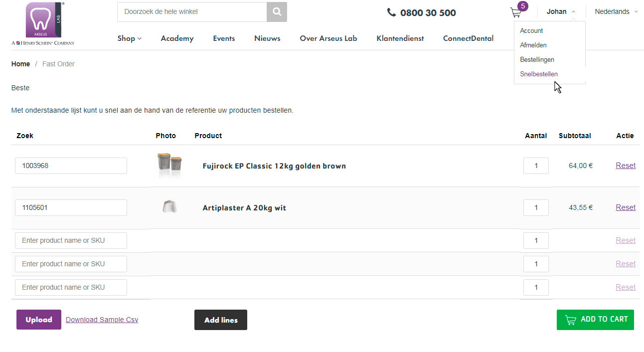
Task: Click the search magnifier icon button
Action: [x=277, y=11]
